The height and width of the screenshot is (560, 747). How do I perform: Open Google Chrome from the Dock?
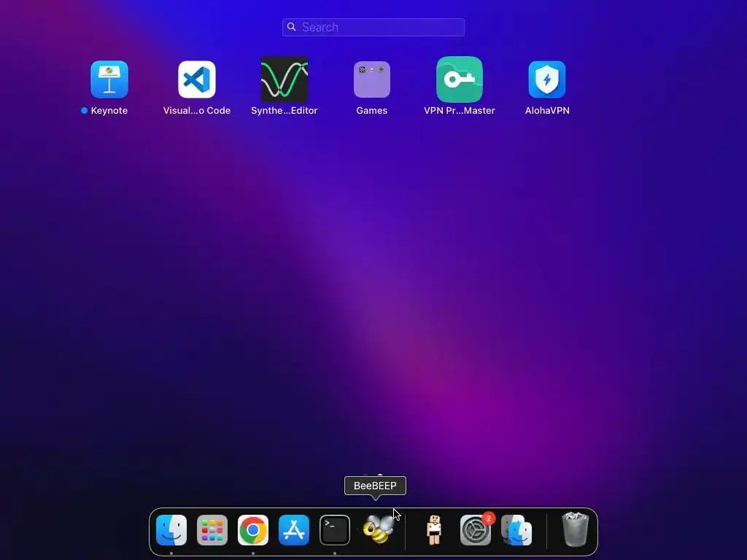pyautogui.click(x=253, y=530)
